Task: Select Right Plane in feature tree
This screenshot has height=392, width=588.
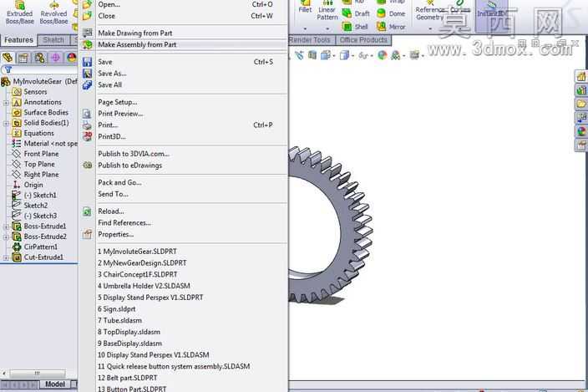Action: point(35,175)
